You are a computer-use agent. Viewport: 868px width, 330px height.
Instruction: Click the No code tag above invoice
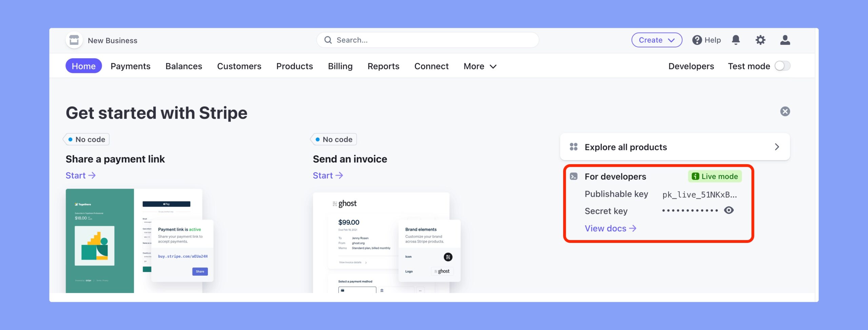coord(333,139)
